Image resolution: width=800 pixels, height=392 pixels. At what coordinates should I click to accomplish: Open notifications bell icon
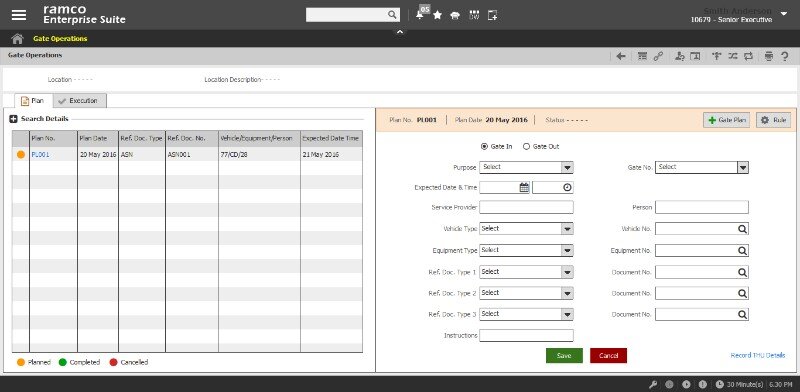[420, 15]
